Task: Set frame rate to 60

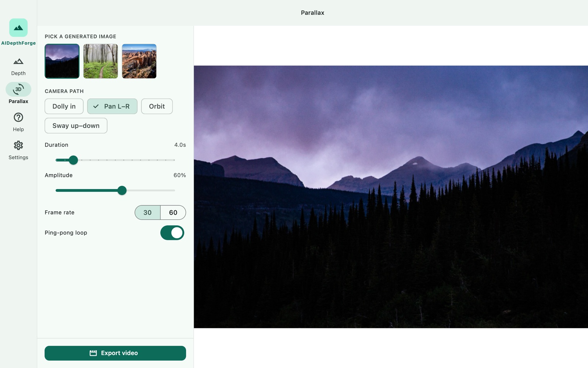Action: pos(173,212)
